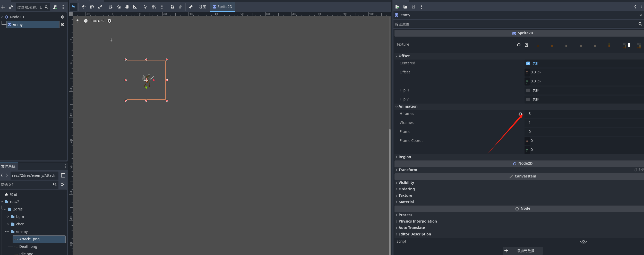Select the enmy node in scene tree

point(33,24)
